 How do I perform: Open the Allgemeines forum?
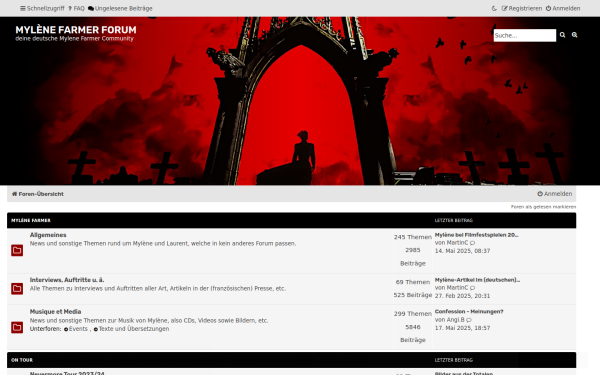[48, 235]
